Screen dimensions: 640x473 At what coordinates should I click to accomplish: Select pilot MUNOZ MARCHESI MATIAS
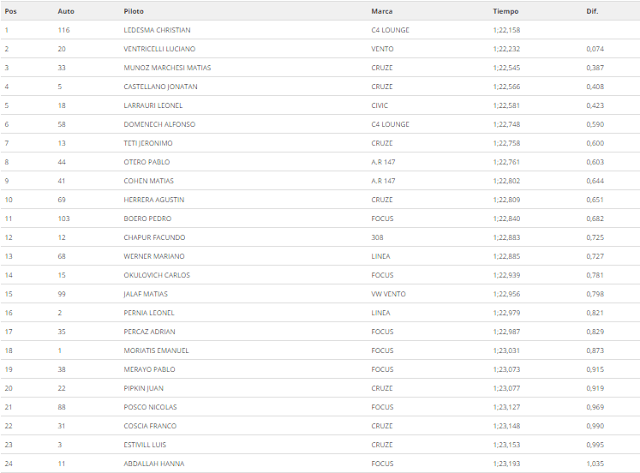point(167,68)
